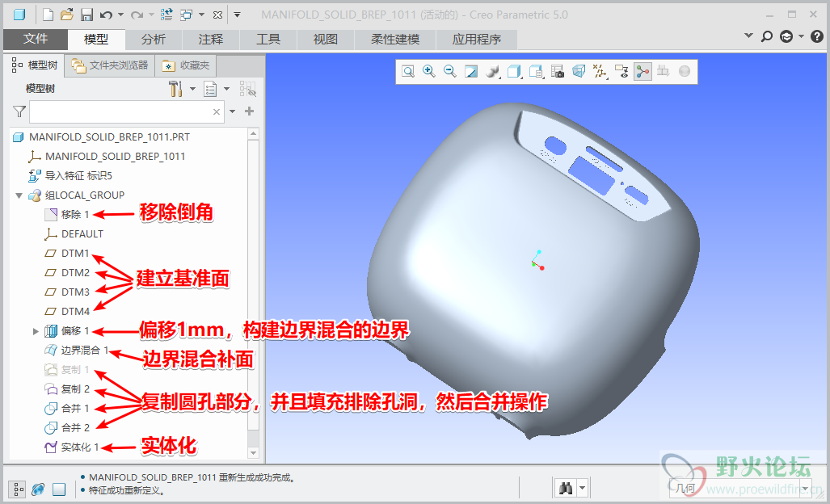Screen dimensions: 830x504
Task: Switch to the 视图 ribbon tab
Action: [325, 39]
